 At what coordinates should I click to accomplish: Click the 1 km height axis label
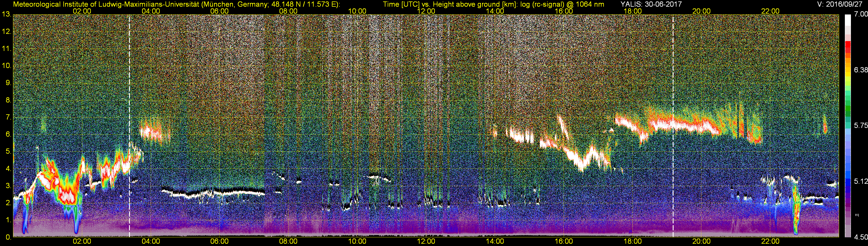pyautogui.click(x=8, y=220)
